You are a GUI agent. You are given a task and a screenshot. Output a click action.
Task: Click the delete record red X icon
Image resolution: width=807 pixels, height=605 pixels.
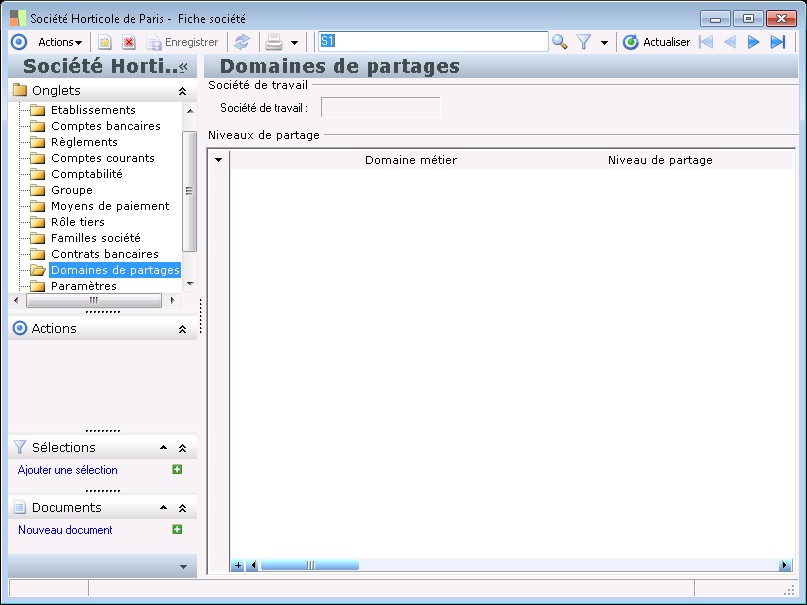129,42
